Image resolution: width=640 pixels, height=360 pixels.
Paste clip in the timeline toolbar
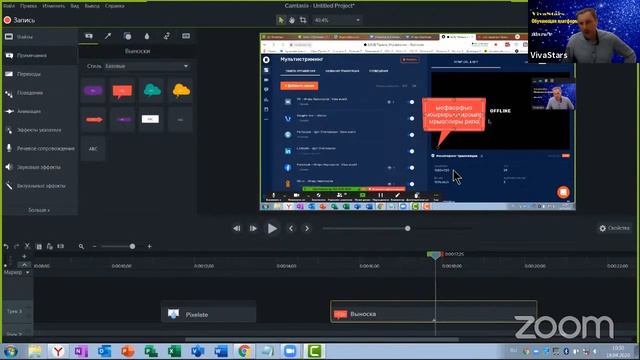50,247
